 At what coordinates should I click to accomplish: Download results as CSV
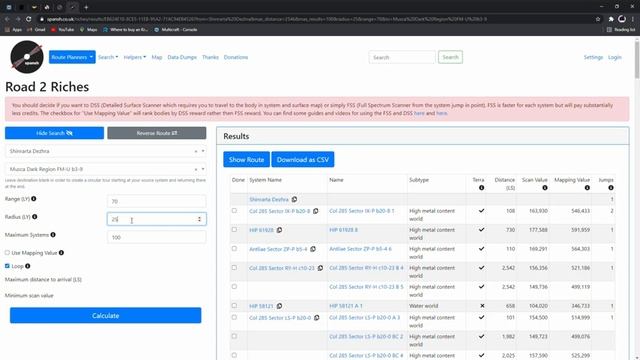pyautogui.click(x=303, y=160)
